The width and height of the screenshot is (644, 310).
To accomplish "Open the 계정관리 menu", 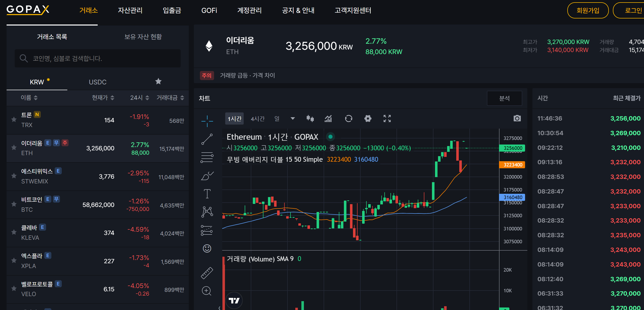I will click(x=250, y=10).
